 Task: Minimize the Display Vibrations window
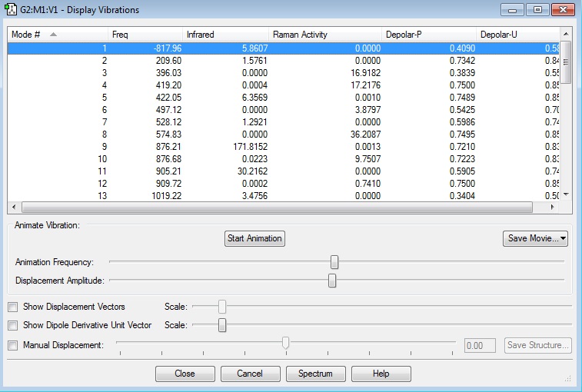coord(512,10)
